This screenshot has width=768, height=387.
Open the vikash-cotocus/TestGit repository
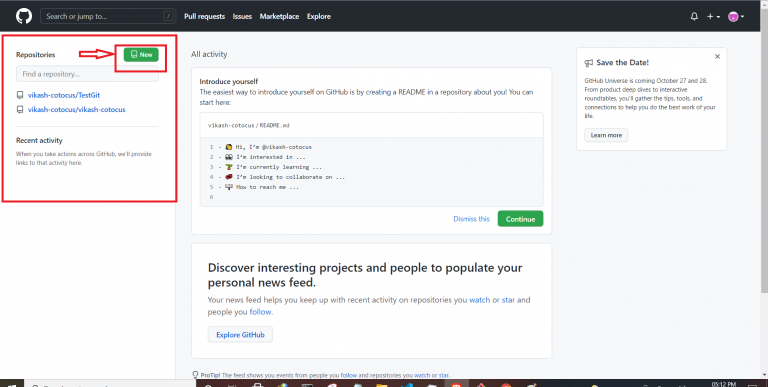point(64,95)
